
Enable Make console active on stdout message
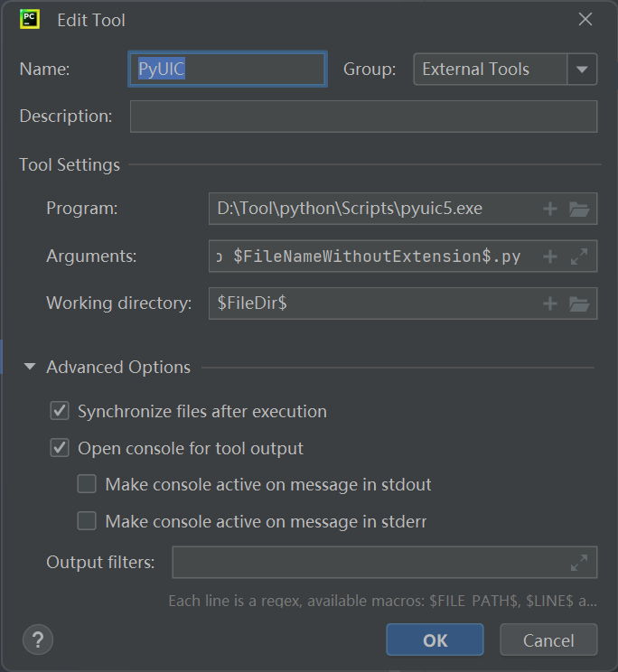(87, 485)
